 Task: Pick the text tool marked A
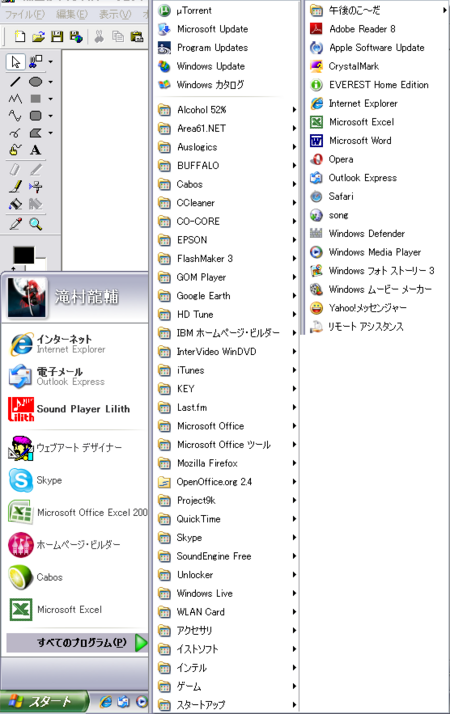pos(36,150)
